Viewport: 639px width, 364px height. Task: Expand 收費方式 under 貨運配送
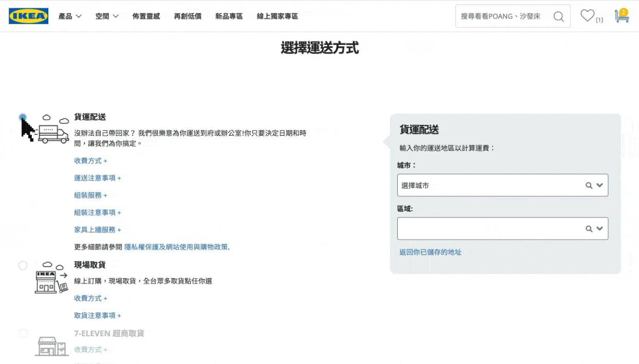(91, 161)
